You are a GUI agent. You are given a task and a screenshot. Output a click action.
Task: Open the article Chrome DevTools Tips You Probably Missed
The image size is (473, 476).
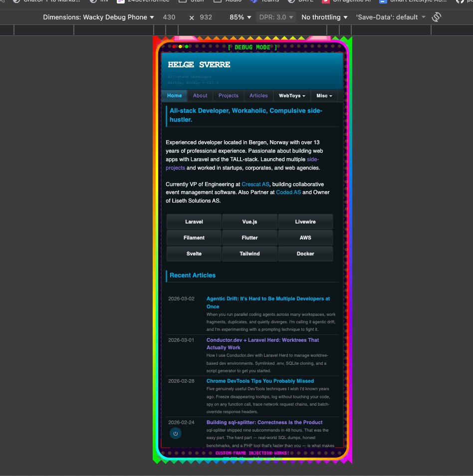pyautogui.click(x=260, y=381)
